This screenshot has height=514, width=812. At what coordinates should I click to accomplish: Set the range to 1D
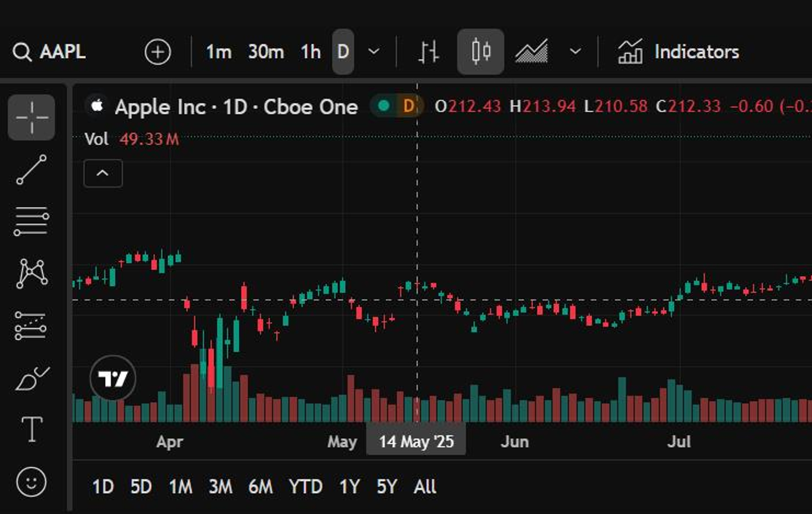coord(103,486)
